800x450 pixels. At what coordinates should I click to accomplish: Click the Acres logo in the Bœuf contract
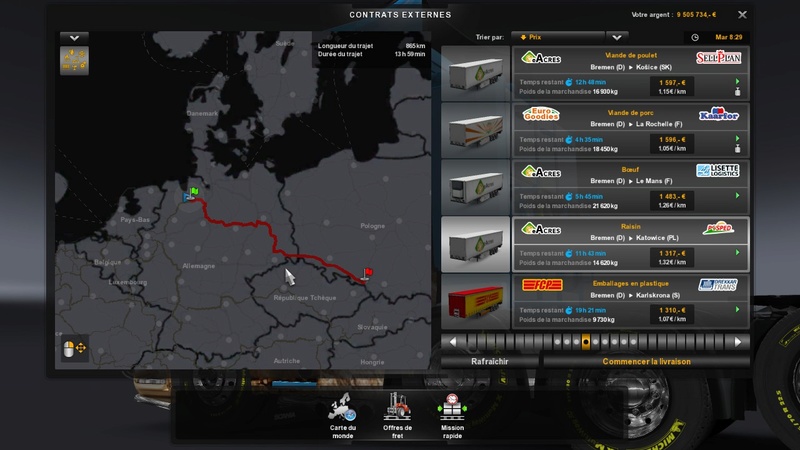pyautogui.click(x=541, y=172)
